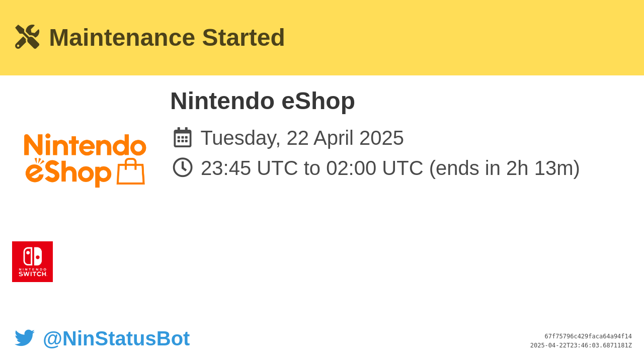The width and height of the screenshot is (644, 362).
Task: Click the 23:45 UTC to 02:00 UTC time range
Action: [x=312, y=168]
